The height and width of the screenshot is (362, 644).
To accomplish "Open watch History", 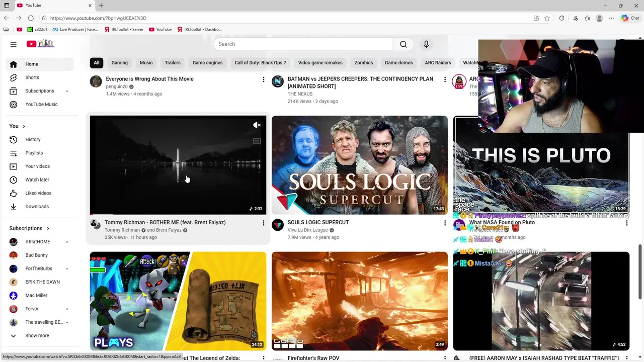I will click(39, 139).
